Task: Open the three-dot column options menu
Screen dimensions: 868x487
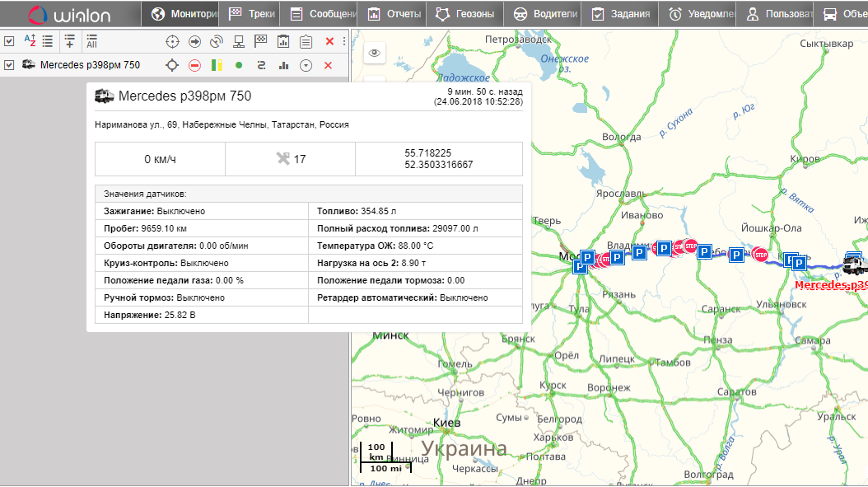Action: point(343,41)
